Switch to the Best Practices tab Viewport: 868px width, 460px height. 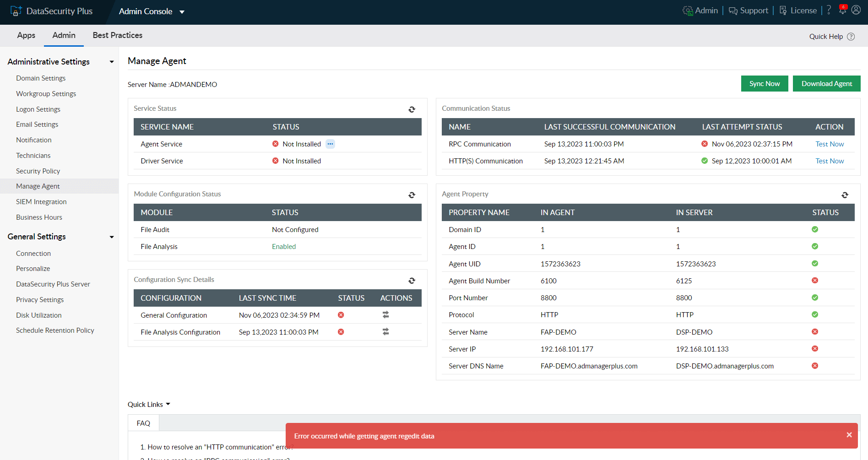pyautogui.click(x=117, y=35)
